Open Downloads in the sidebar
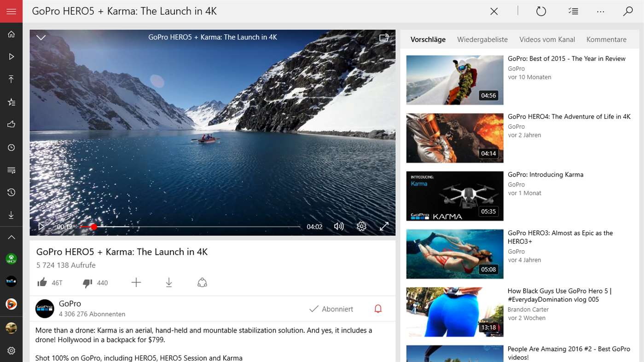The image size is (644, 362). (x=11, y=215)
